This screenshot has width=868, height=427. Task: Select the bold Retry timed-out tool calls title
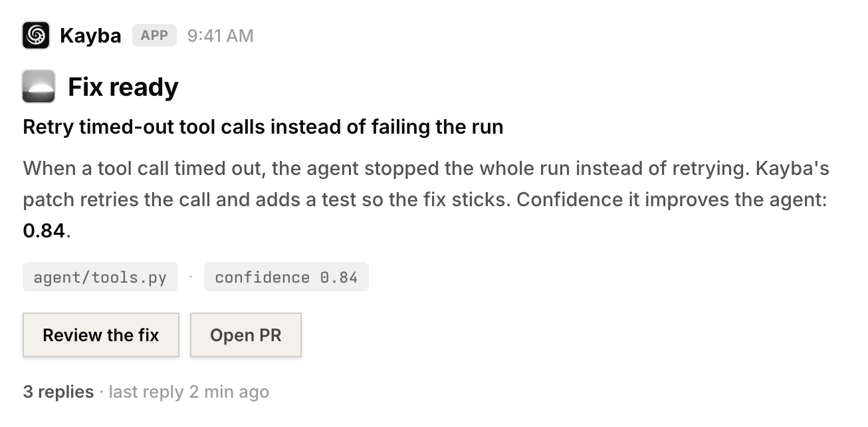pyautogui.click(x=263, y=126)
